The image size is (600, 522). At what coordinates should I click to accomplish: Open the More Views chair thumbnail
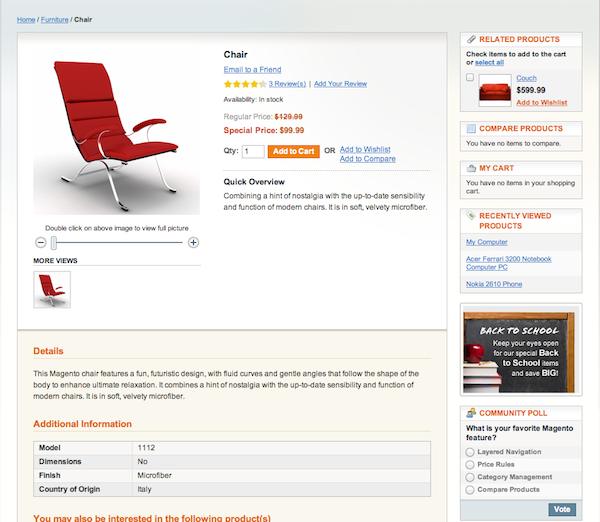tap(52, 290)
